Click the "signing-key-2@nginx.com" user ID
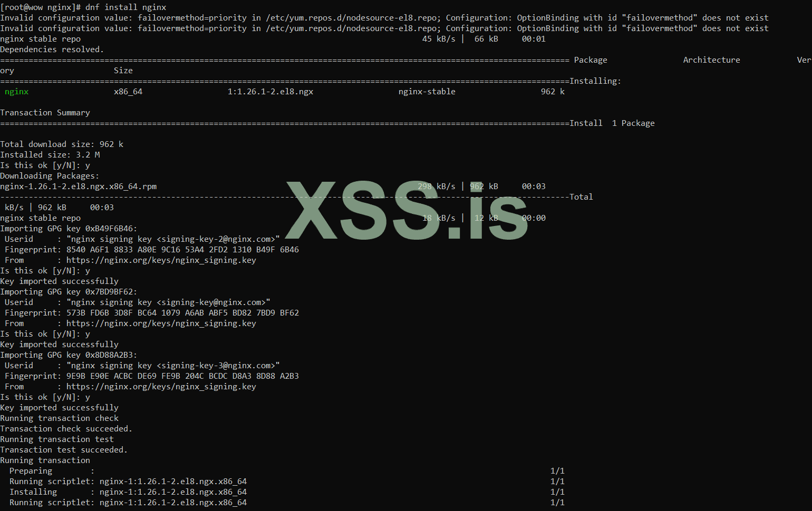Viewport: 812px width, 511px height. pyautogui.click(x=218, y=239)
